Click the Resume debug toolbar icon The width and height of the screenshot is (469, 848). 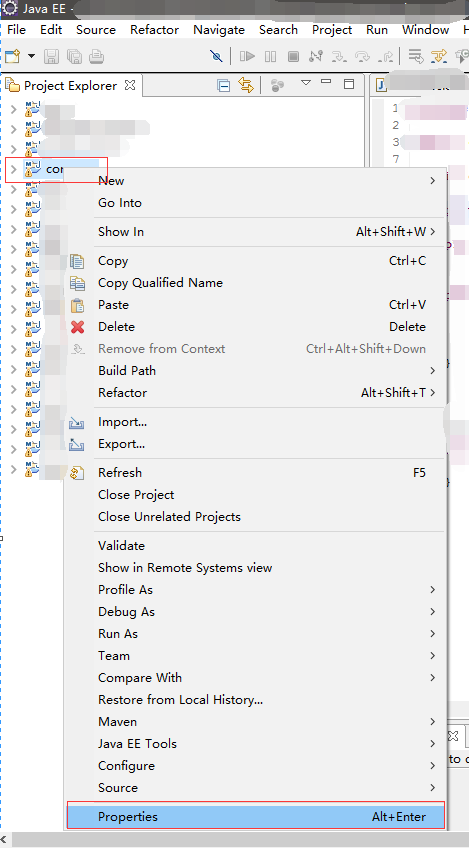pos(247,56)
